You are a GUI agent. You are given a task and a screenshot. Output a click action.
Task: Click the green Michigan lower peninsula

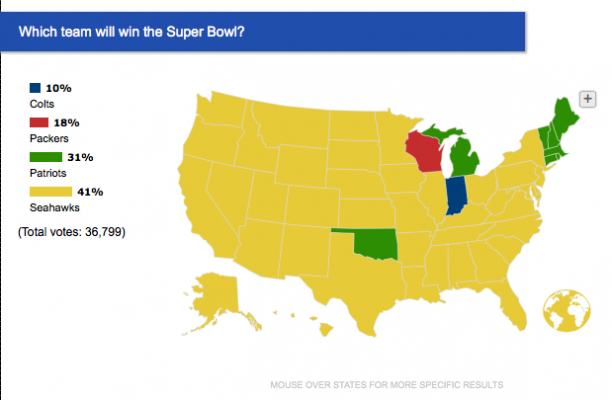pos(464,159)
